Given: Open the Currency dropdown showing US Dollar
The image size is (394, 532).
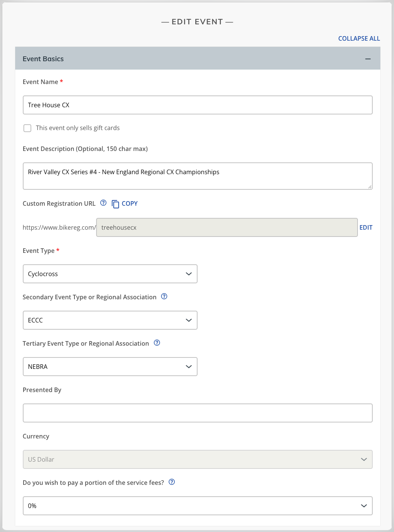Looking at the screenshot, I should (198, 459).
